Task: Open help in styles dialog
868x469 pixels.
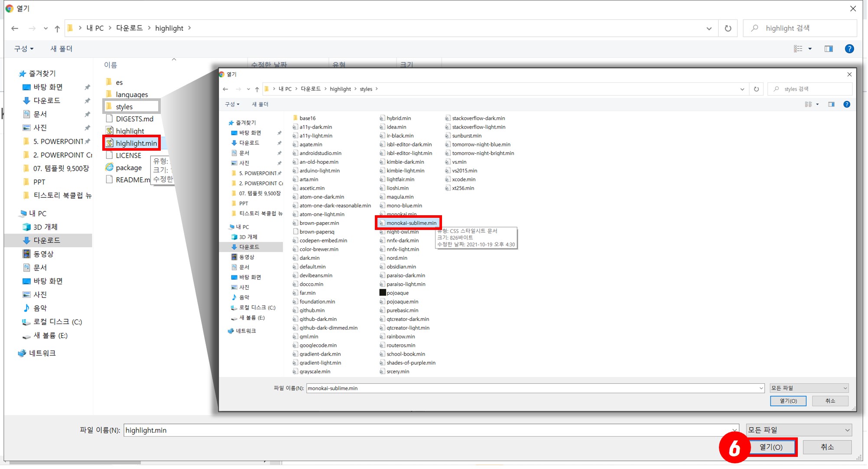Action: 847,104
